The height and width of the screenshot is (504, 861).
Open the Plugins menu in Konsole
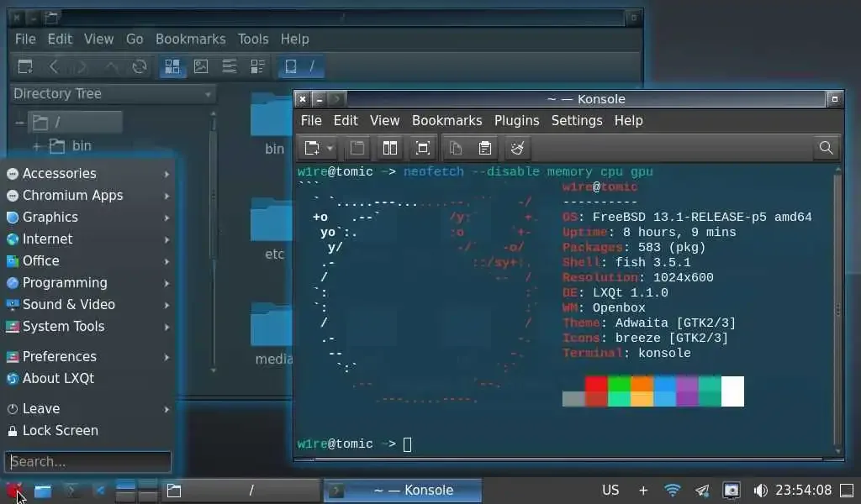(x=517, y=121)
